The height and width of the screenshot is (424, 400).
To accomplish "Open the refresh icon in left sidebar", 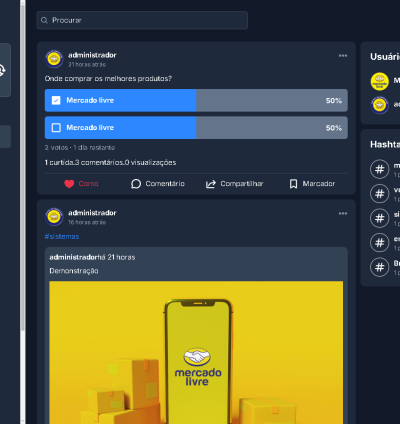I will pyautogui.click(x=2, y=70).
